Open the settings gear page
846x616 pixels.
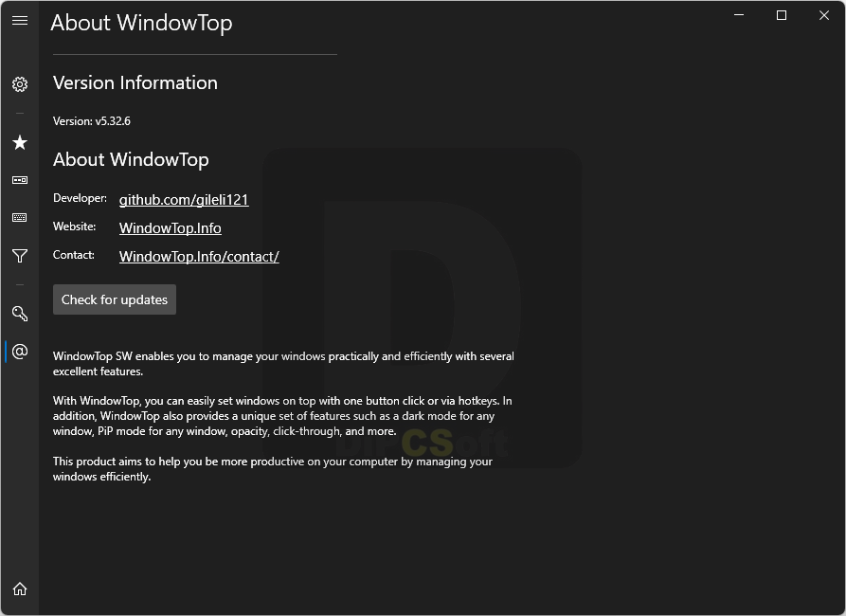pyautogui.click(x=20, y=84)
